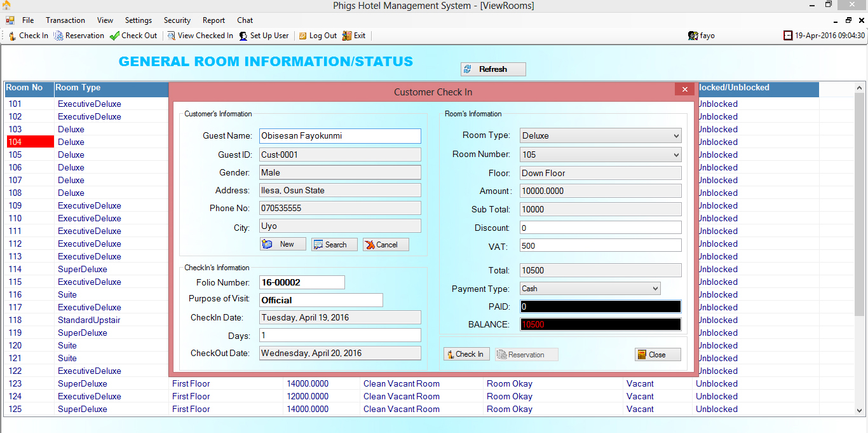The image size is (868, 433).
Task: Click the fayo user icon
Action: click(693, 36)
